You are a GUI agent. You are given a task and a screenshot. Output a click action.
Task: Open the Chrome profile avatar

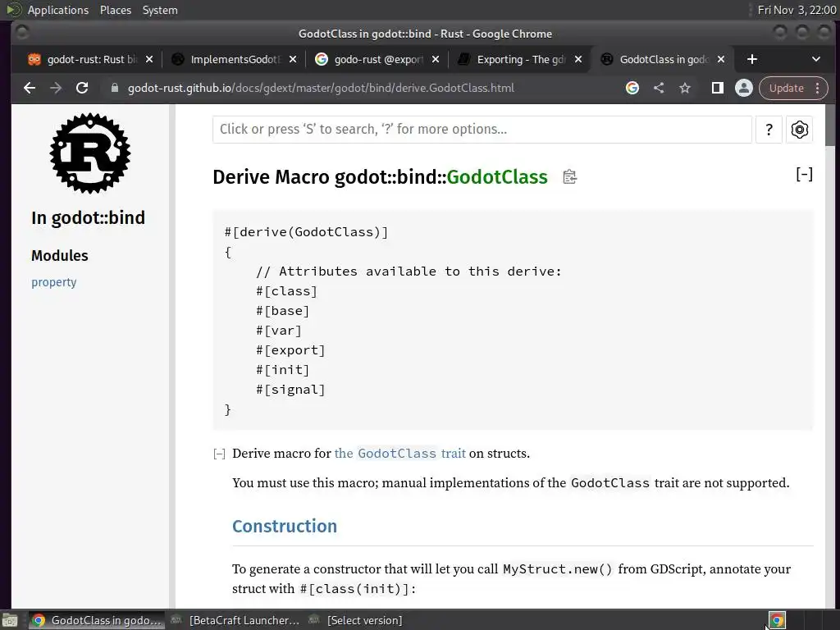pyautogui.click(x=743, y=88)
